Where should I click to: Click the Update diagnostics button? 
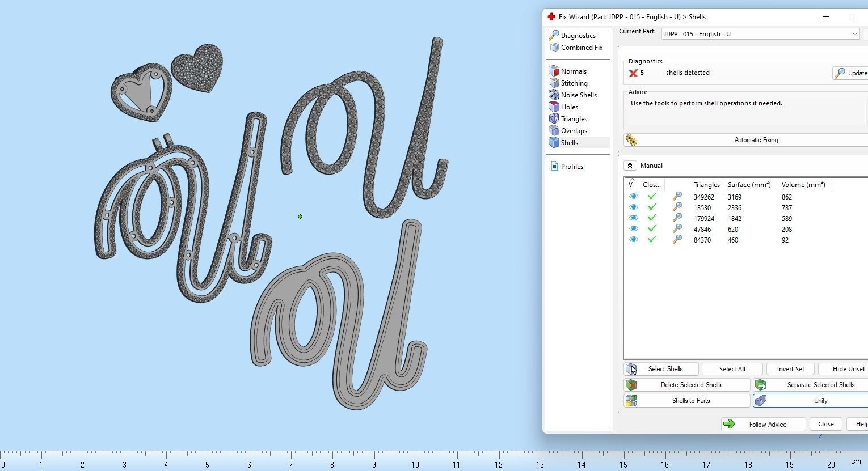[850, 73]
